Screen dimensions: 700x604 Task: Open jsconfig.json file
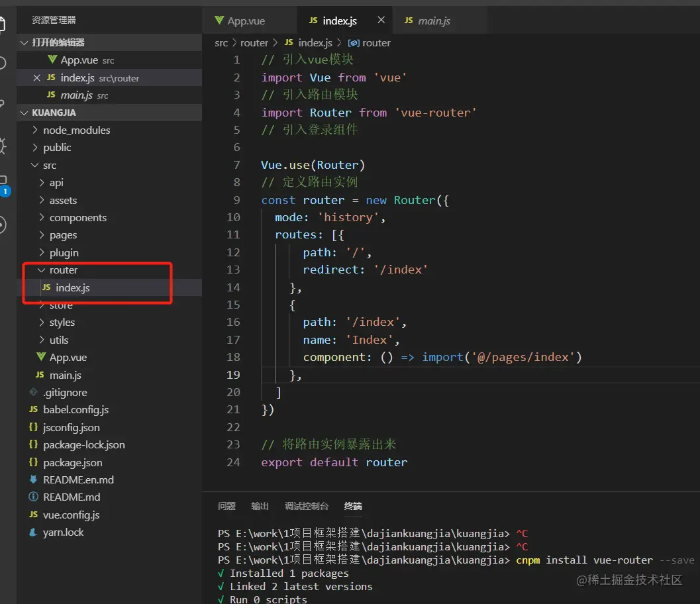coord(109,427)
